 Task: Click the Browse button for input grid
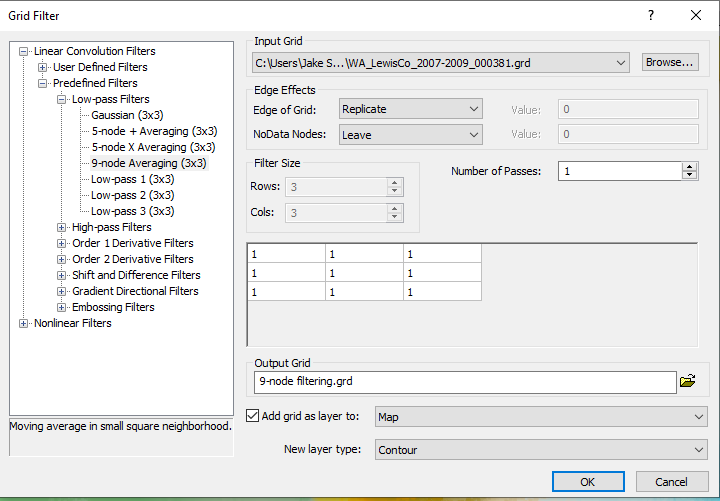point(669,63)
